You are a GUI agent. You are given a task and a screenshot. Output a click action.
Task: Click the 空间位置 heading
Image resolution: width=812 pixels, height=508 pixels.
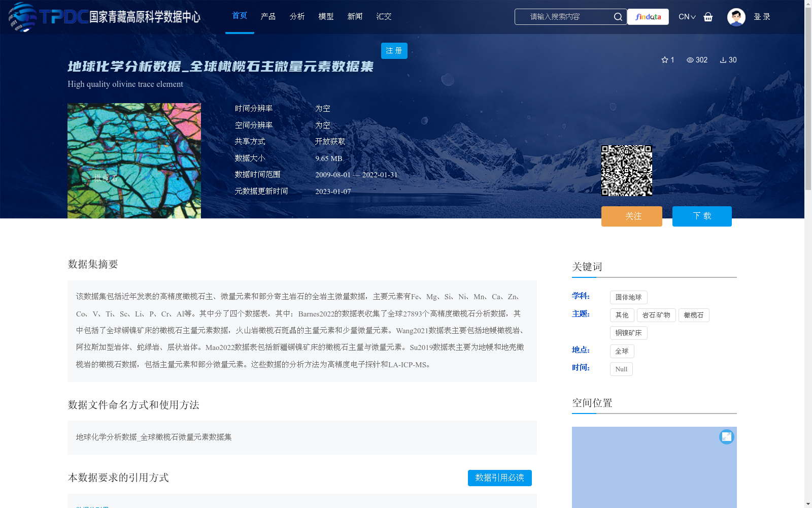(592, 403)
